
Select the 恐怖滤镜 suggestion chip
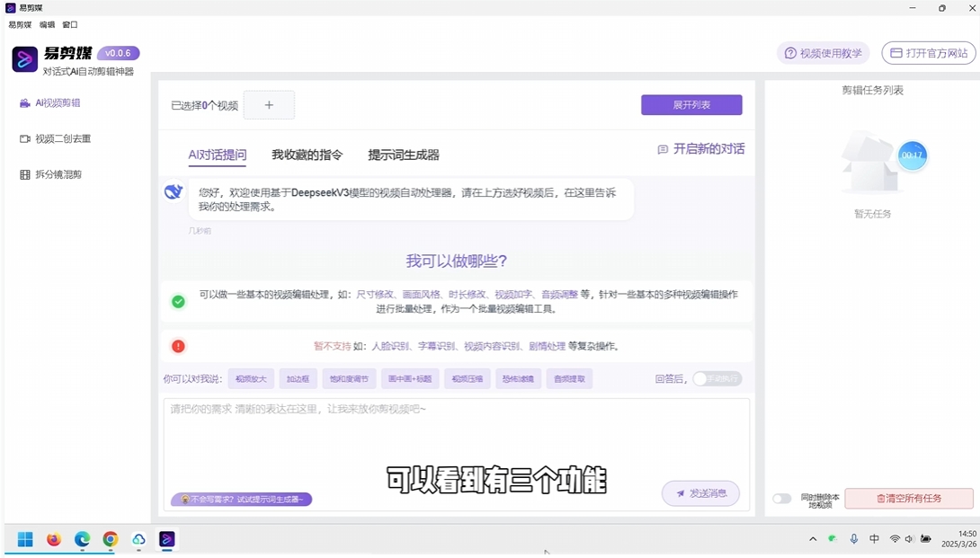518,378
